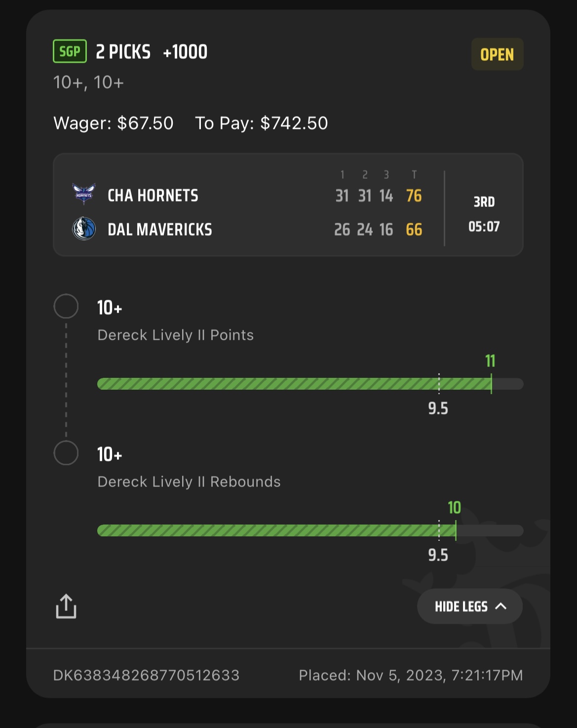The height and width of the screenshot is (728, 577).
Task: Click the Hornets total score 76
Action: pos(414,196)
